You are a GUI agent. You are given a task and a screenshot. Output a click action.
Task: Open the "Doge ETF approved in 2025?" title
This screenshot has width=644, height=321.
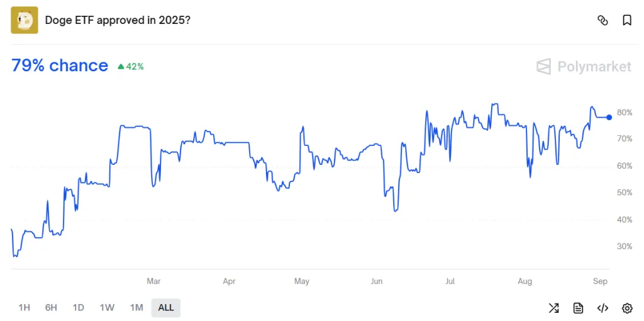(118, 20)
